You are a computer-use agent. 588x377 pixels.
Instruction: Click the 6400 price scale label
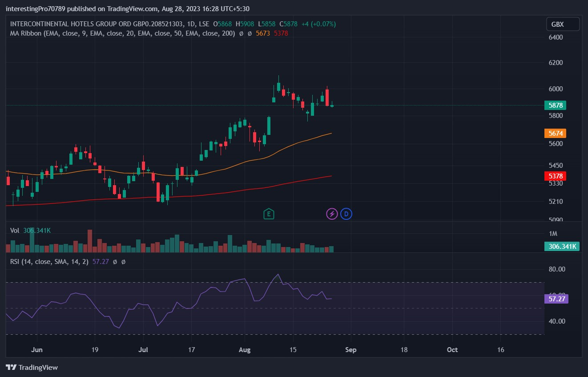pyautogui.click(x=556, y=37)
